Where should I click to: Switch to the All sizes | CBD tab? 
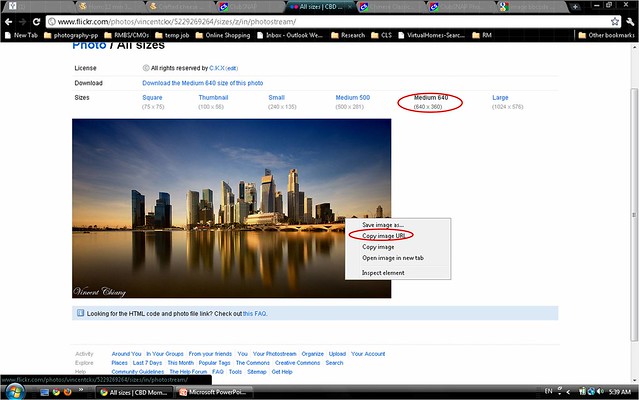tap(320, 7)
